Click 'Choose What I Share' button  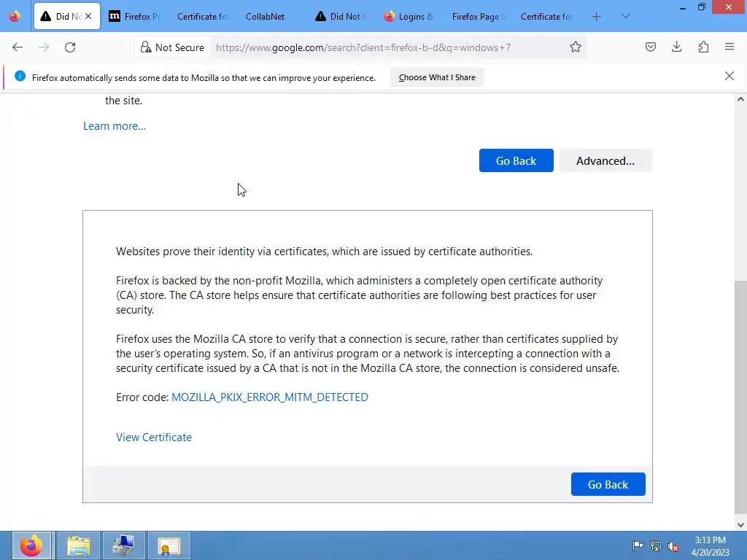pos(437,77)
